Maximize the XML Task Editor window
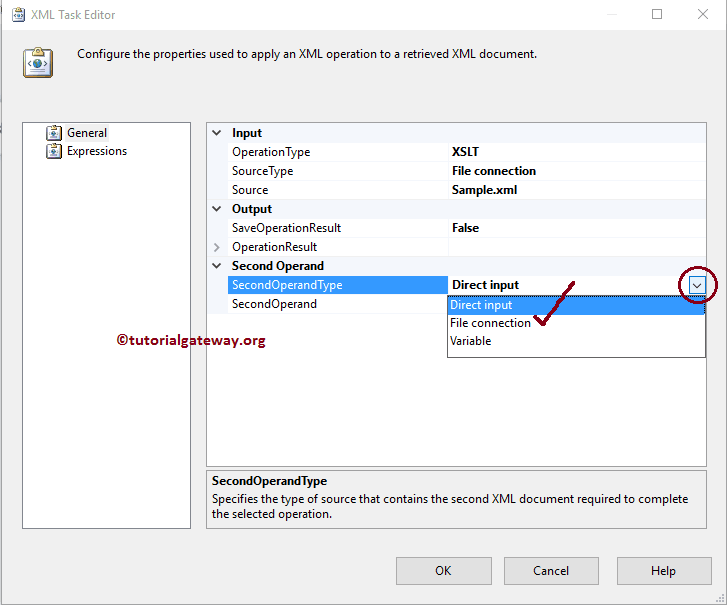Viewport: 727px width, 605px height. click(657, 14)
